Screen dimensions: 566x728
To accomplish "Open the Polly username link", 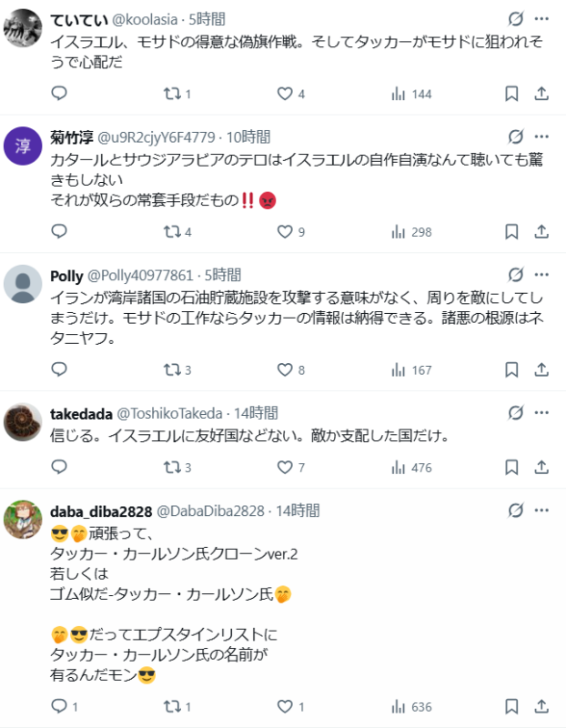I will [x=66, y=275].
